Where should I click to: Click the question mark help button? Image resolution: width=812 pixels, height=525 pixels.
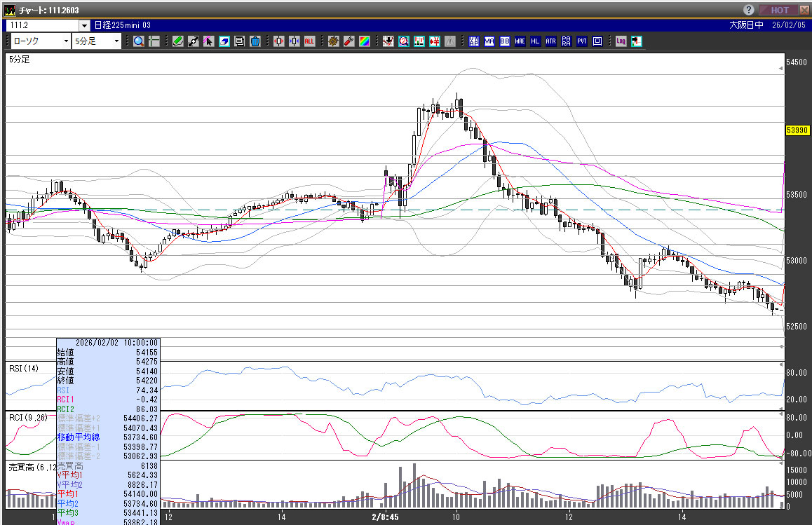pos(749,10)
